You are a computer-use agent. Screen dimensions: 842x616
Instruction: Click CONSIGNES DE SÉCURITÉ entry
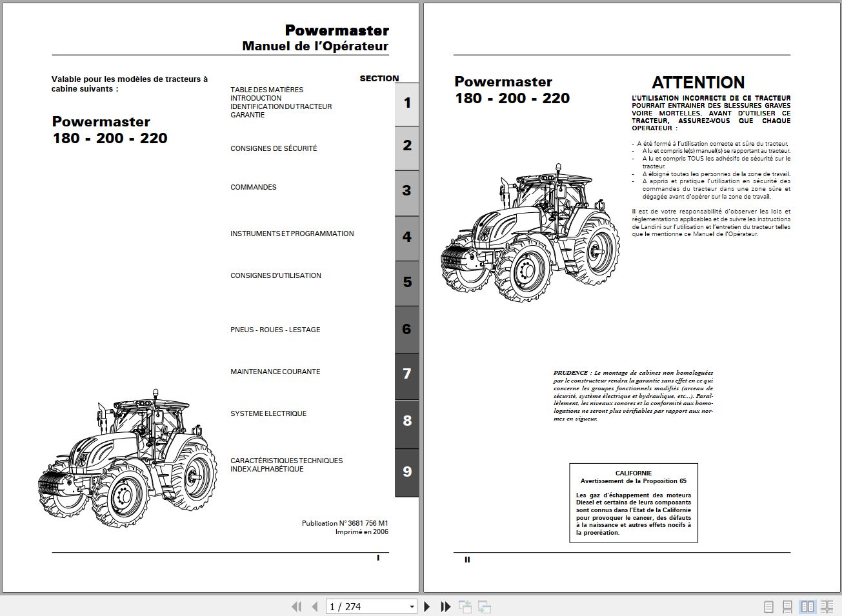point(274,148)
